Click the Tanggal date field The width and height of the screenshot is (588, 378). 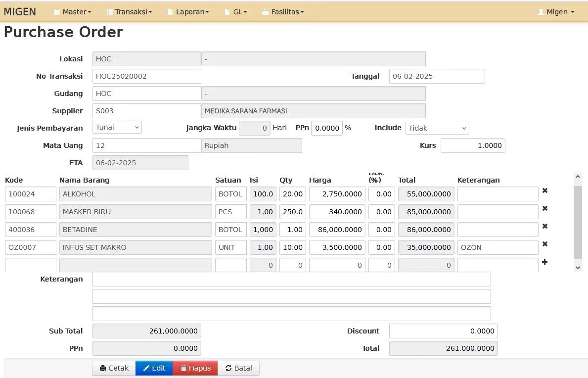437,76
